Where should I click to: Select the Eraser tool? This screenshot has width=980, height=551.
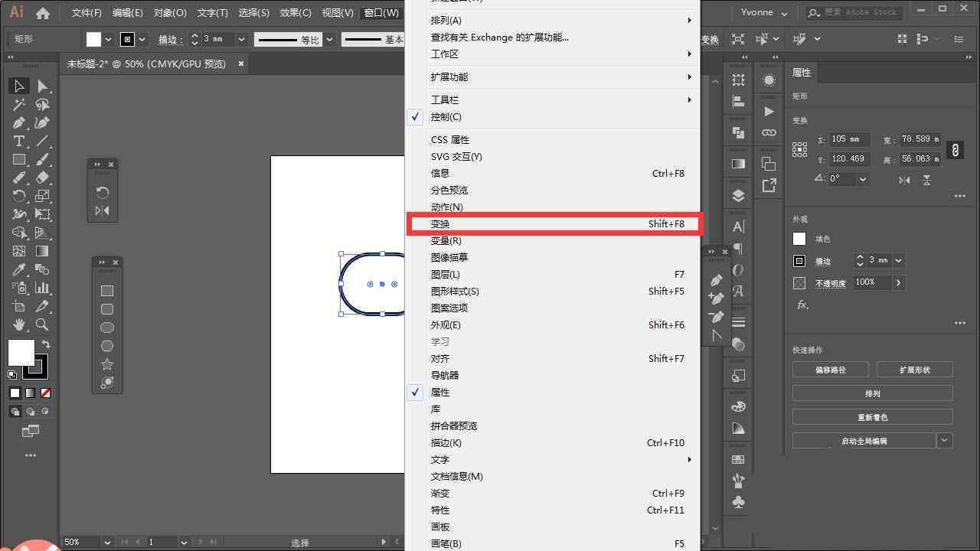(43, 178)
